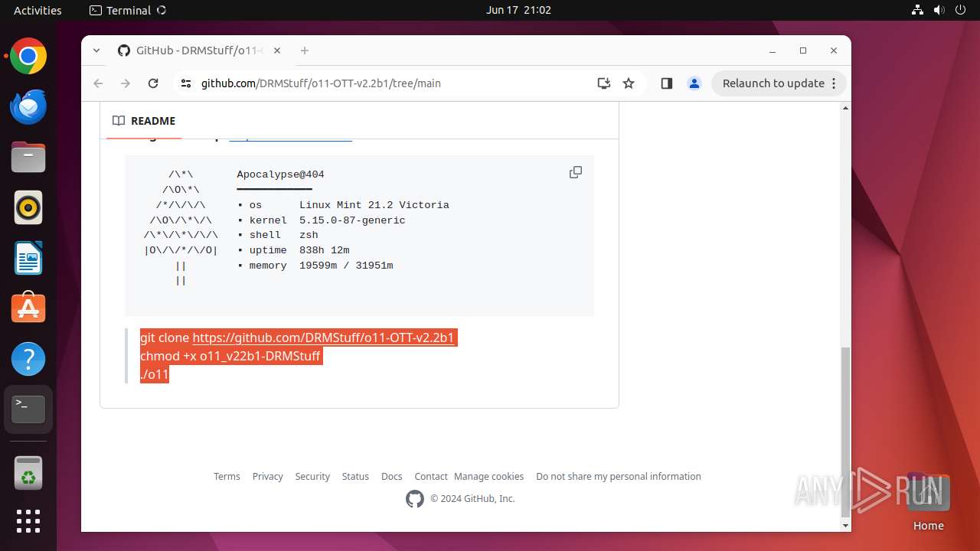980x551 pixels.
Task: Click the 'zsh' shell value
Action: pyautogui.click(x=309, y=235)
